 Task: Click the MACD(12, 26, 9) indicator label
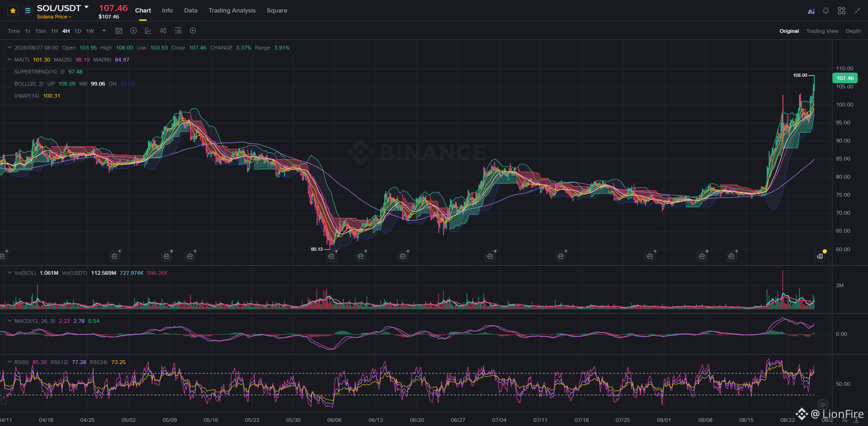35,321
